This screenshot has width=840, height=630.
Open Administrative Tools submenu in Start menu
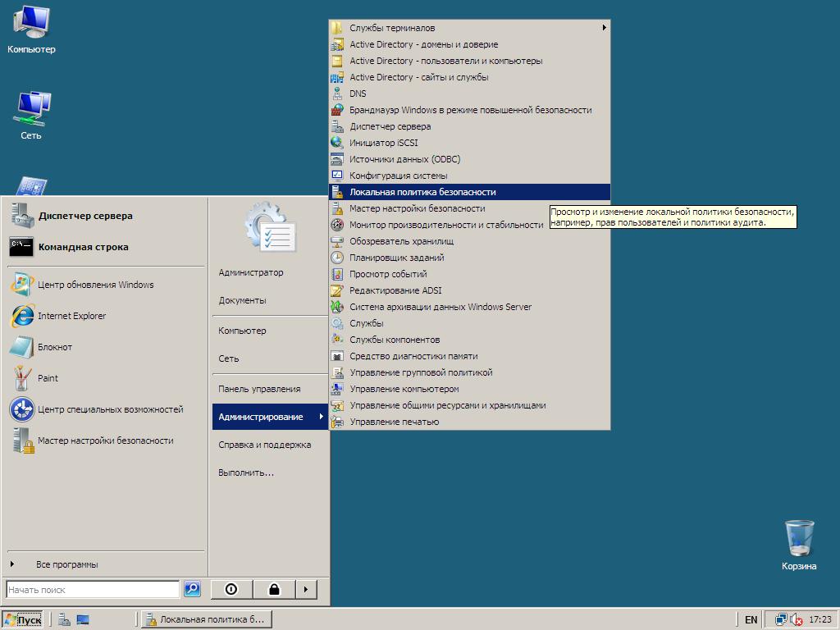tap(270, 417)
